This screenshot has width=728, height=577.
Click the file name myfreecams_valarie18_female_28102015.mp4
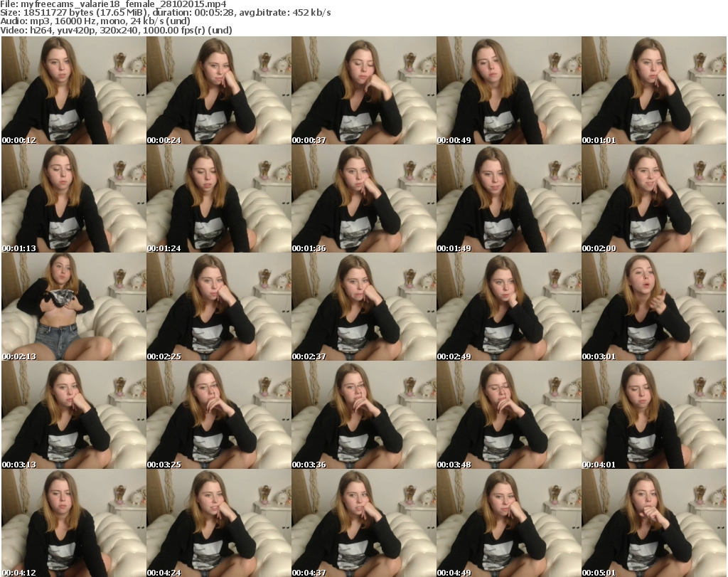pos(124,4)
